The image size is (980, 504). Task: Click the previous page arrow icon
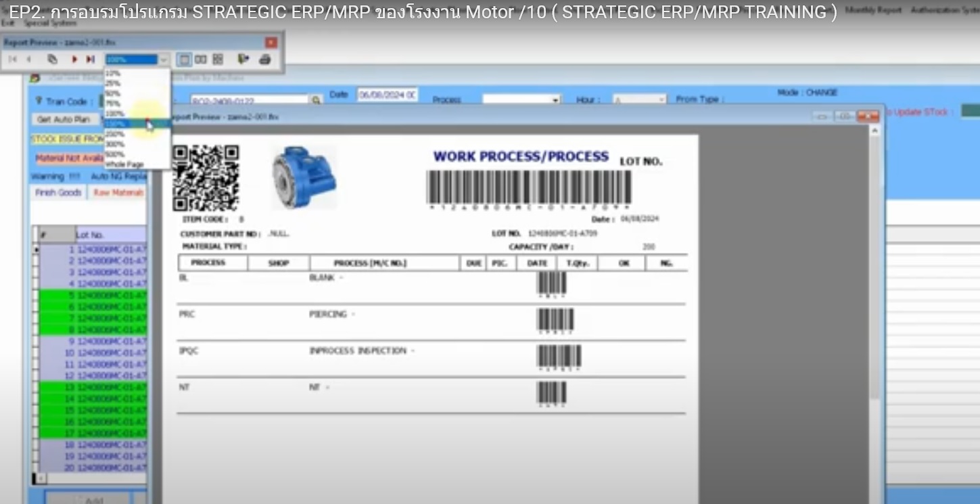tap(29, 60)
